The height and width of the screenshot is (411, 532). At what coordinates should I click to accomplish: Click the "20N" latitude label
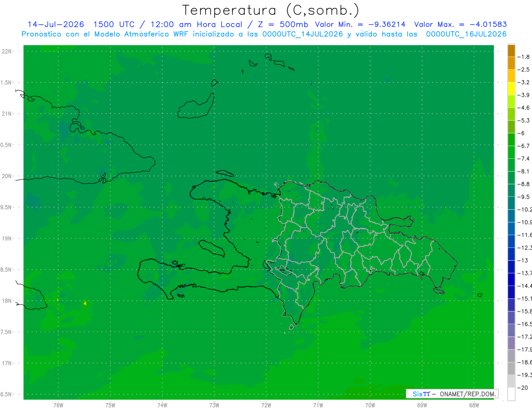click(x=7, y=176)
